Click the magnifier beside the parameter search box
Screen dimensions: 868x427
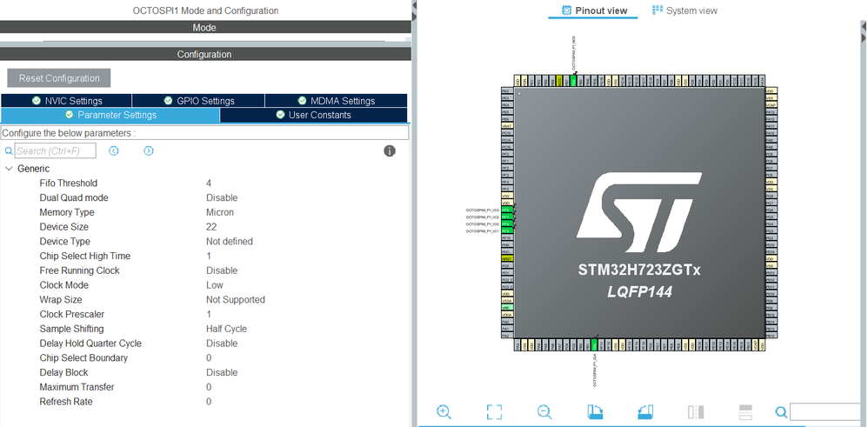pos(9,150)
